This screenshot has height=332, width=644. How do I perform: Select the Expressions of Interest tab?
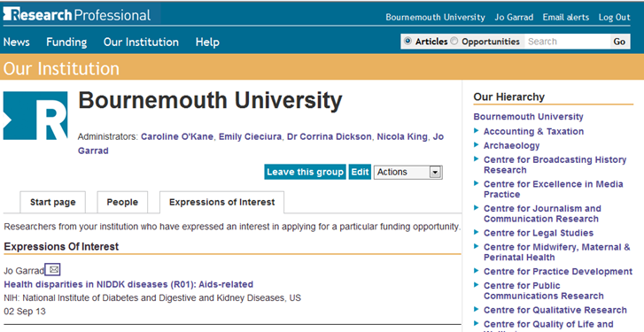(x=221, y=202)
